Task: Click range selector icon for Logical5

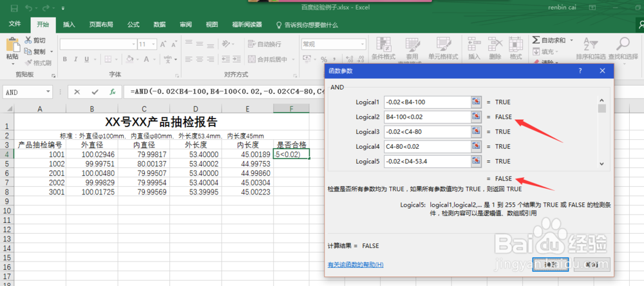Action: (x=476, y=161)
